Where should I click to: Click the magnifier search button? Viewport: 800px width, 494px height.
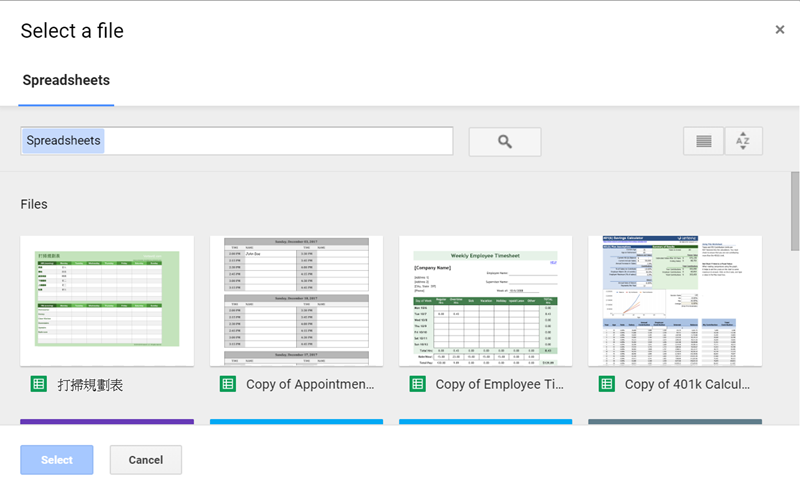pos(505,142)
